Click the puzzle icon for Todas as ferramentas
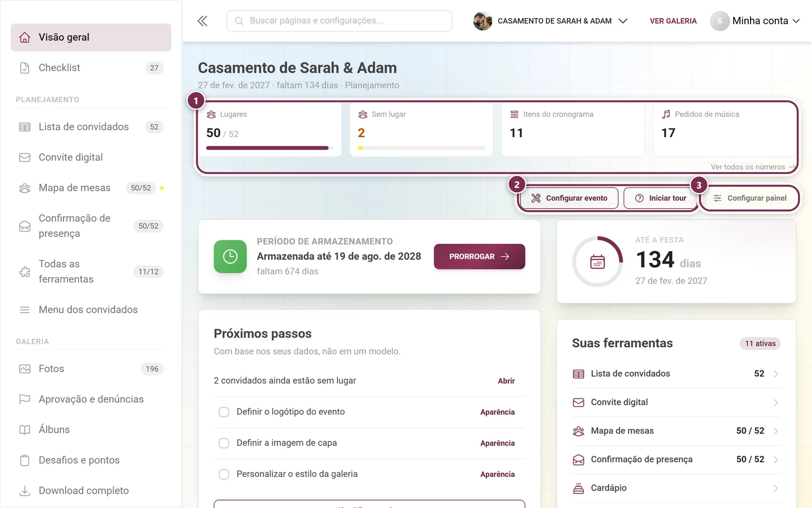Screen dimensions: 812x508 tap(25, 271)
